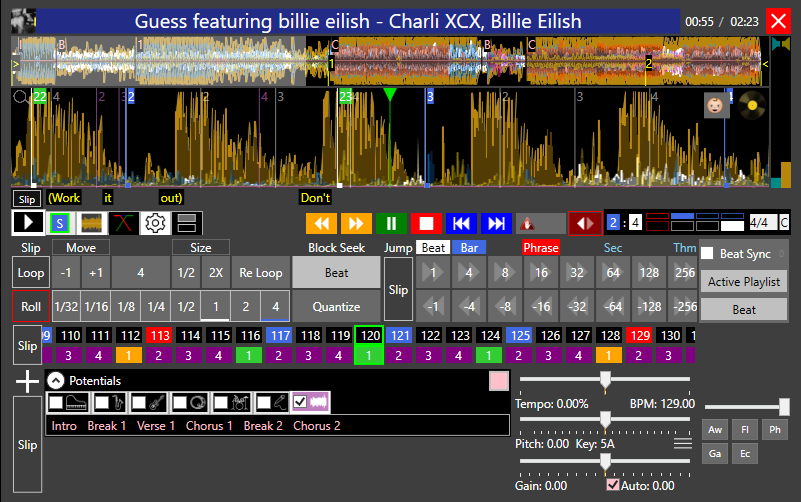
Task: Select the Thm jump mode tab
Action: pos(685,248)
